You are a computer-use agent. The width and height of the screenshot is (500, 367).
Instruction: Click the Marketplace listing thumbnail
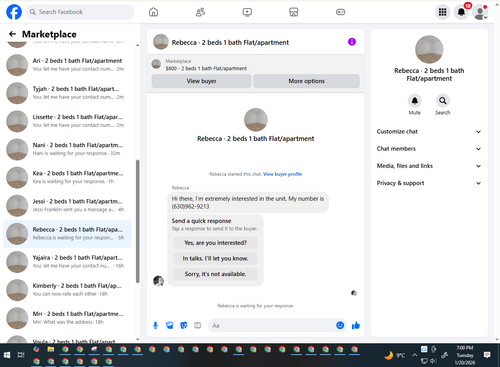point(156,64)
